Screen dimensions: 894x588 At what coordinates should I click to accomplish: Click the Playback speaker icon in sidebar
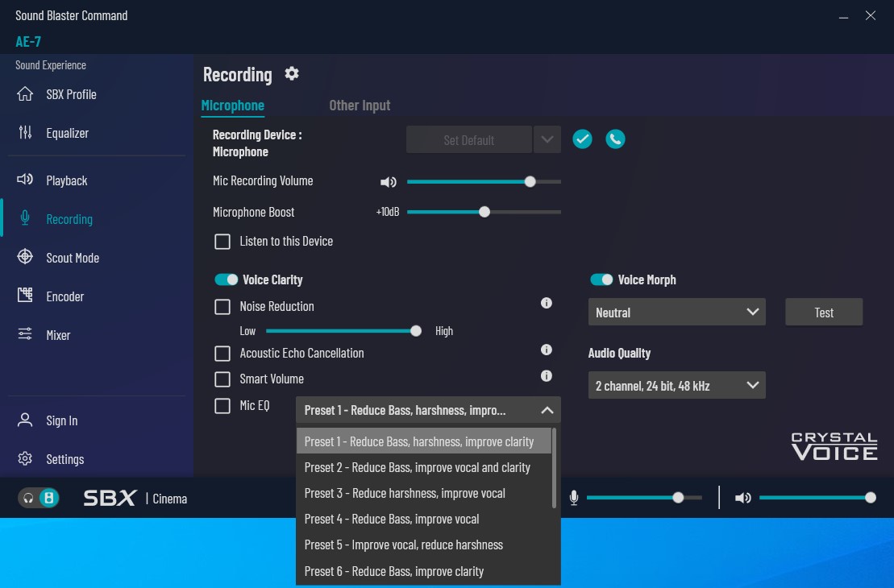point(25,180)
